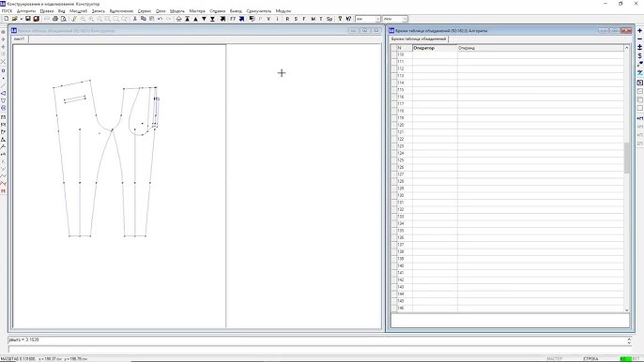Open the second toolbar combo box
The width and height of the screenshot is (644, 362).
pyautogui.click(x=395, y=19)
